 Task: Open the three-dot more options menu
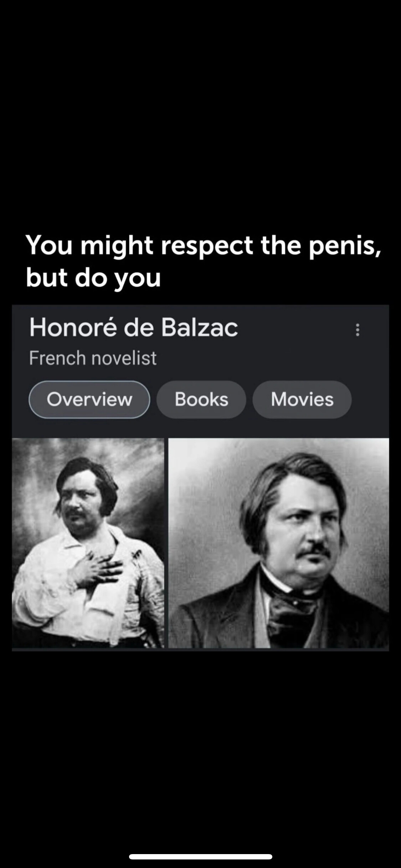358,330
